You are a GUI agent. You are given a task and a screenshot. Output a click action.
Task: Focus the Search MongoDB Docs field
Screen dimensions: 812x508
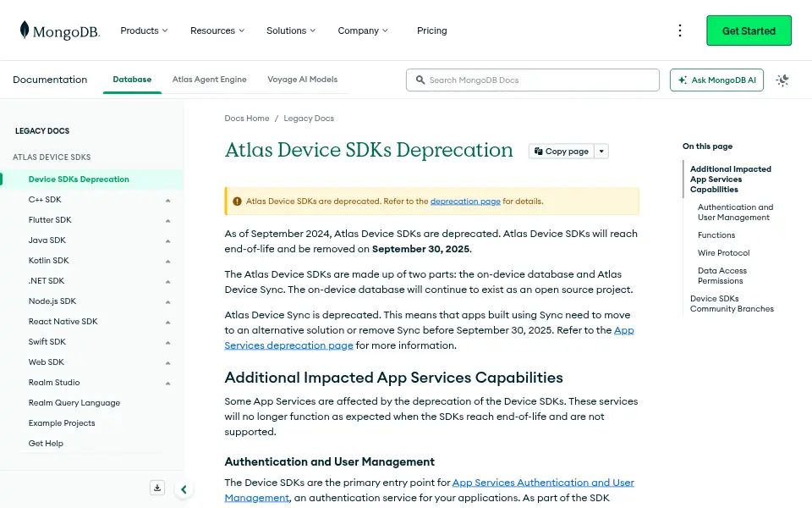(532, 80)
